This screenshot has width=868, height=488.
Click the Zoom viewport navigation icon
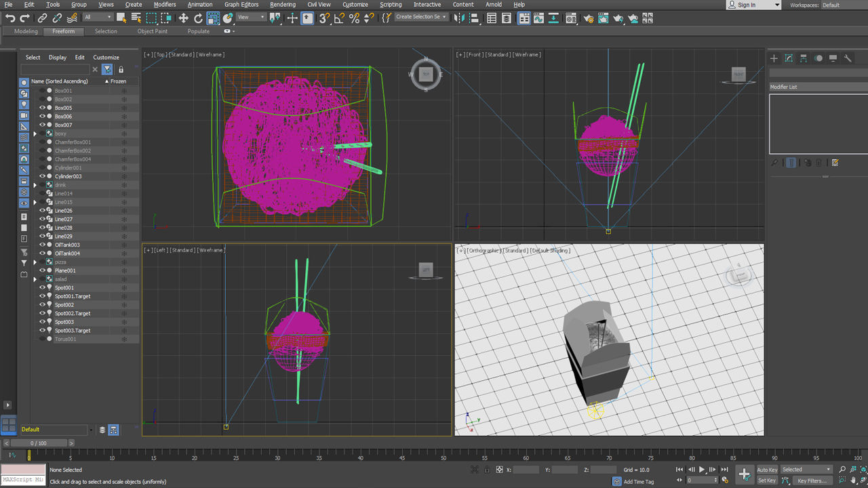pyautogui.click(x=842, y=469)
